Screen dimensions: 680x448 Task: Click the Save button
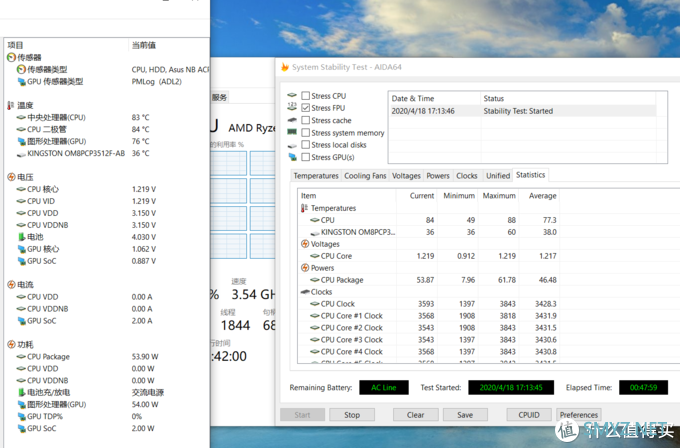pos(465,415)
